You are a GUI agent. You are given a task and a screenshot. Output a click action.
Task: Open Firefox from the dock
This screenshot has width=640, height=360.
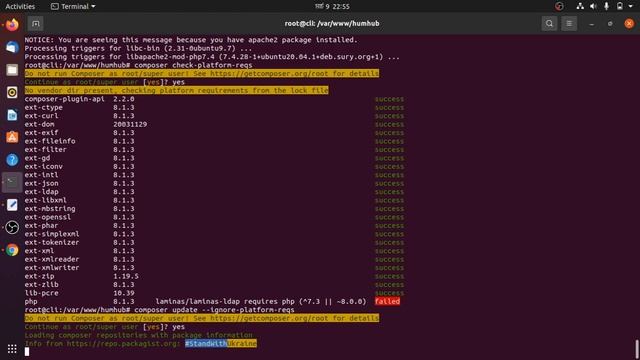[12, 25]
